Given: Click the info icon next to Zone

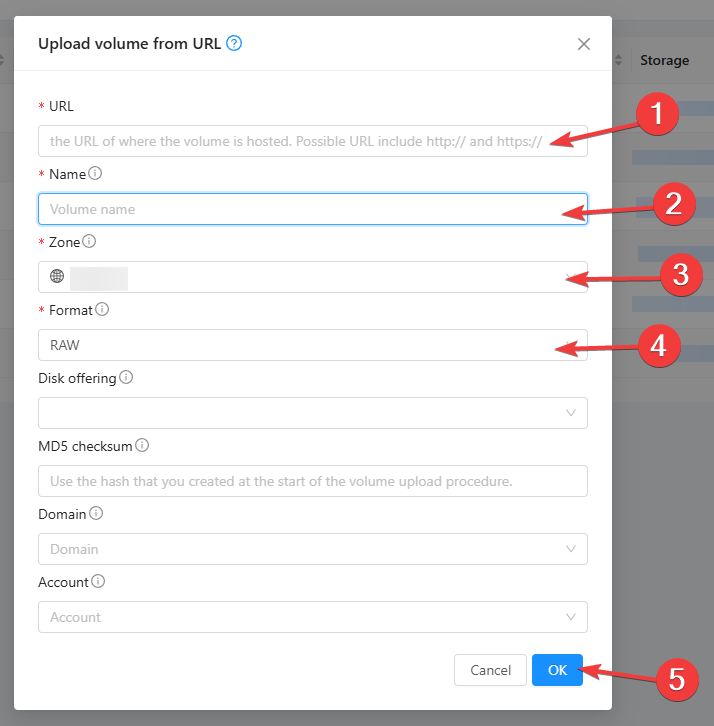Looking at the screenshot, I should (x=90, y=241).
